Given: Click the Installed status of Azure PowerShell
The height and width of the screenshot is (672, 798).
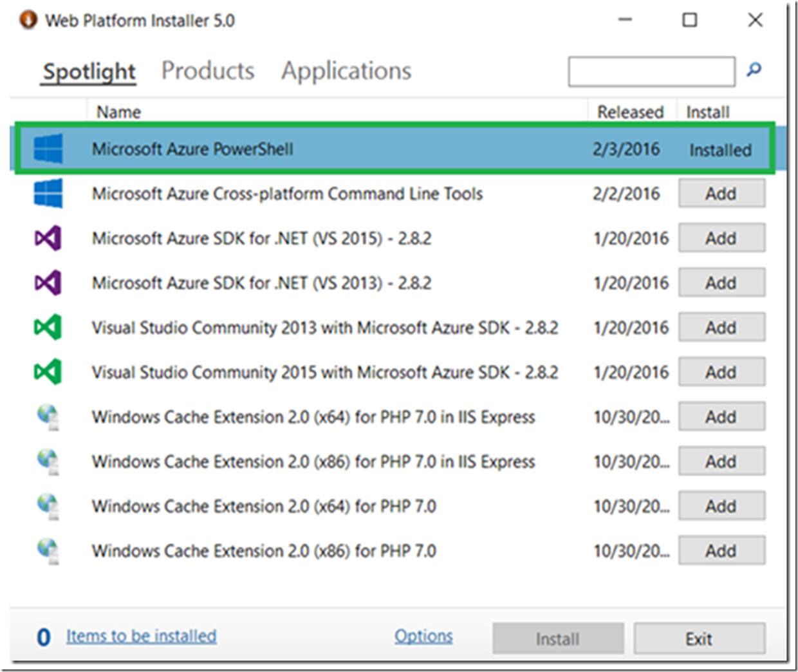Looking at the screenshot, I should click(x=720, y=150).
